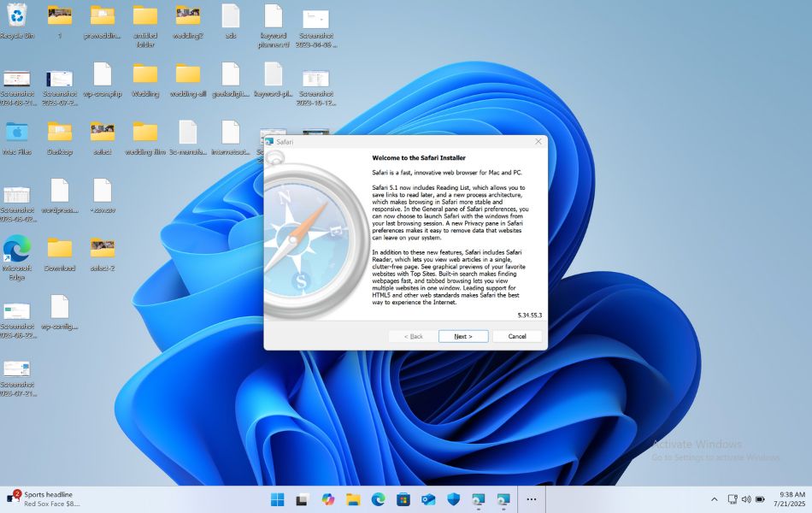
Task: Open the Mac Files shortcut
Action: (x=18, y=134)
